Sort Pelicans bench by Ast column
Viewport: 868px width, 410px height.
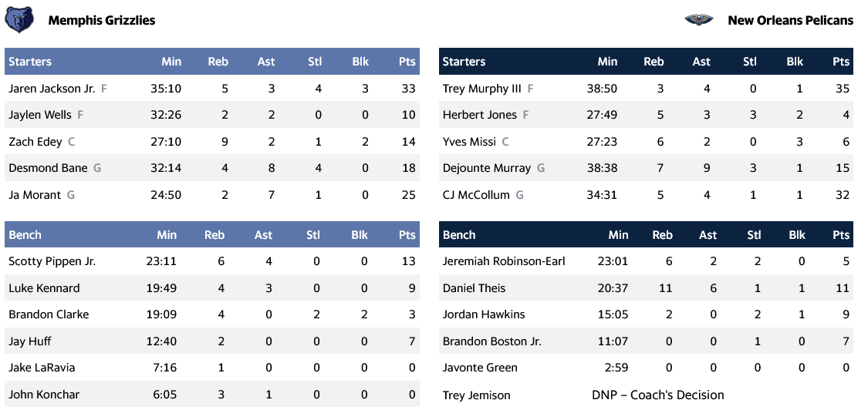click(x=708, y=235)
